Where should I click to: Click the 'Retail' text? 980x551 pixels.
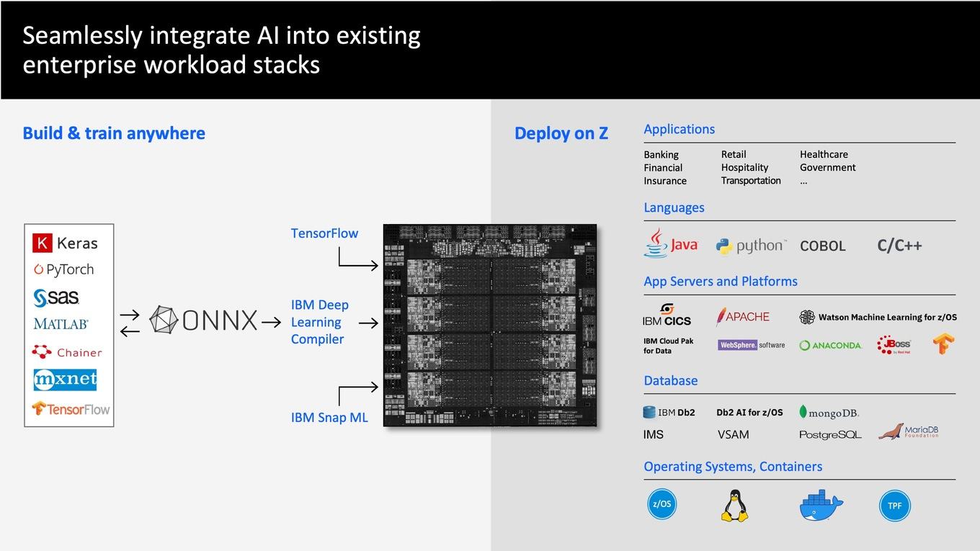coord(734,154)
